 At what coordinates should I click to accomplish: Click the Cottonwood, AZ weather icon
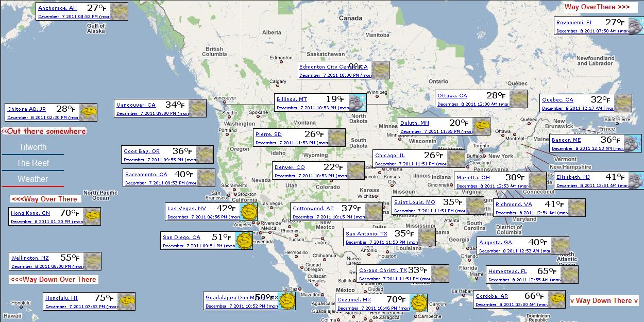tap(374, 212)
